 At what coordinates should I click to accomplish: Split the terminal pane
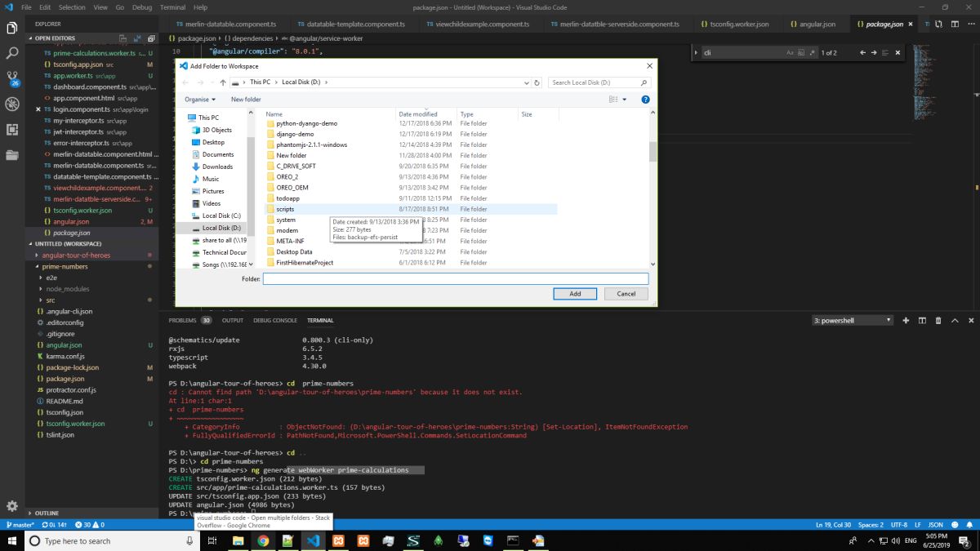pyautogui.click(x=922, y=321)
